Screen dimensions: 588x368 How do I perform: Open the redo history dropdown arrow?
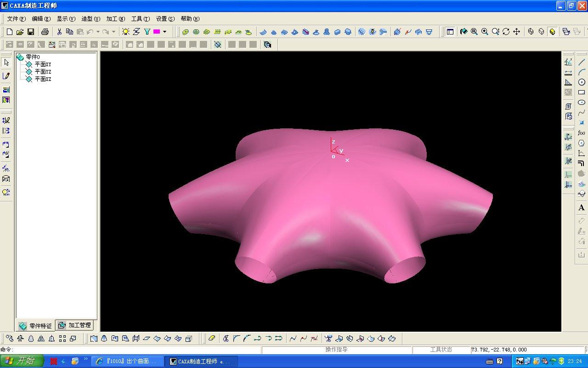[113, 32]
